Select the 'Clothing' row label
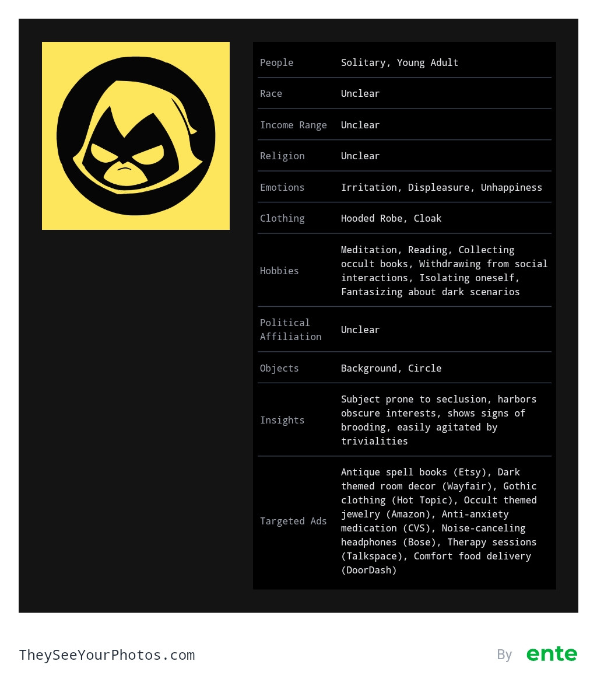Viewport: 597px width, 700px height. 282,218
